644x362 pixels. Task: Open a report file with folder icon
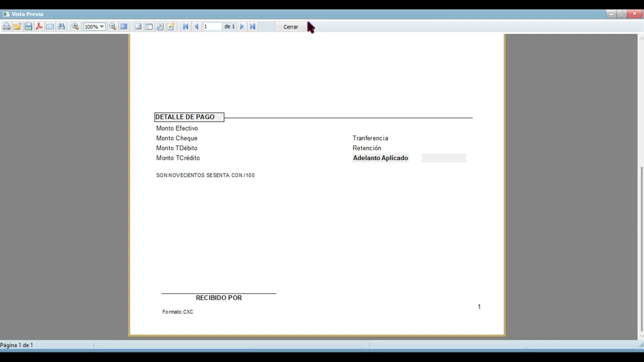[x=17, y=27]
